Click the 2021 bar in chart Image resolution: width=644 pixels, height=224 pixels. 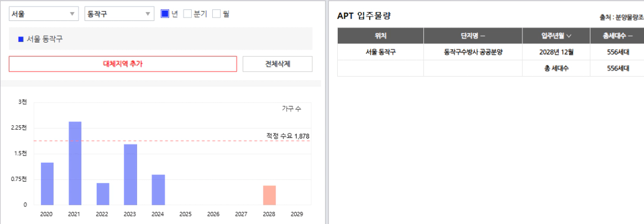75,163
